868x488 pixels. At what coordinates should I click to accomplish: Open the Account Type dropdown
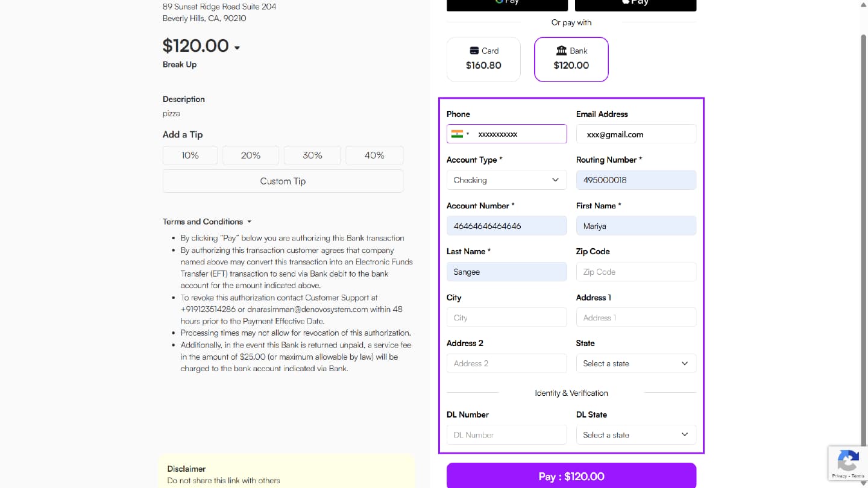point(506,180)
